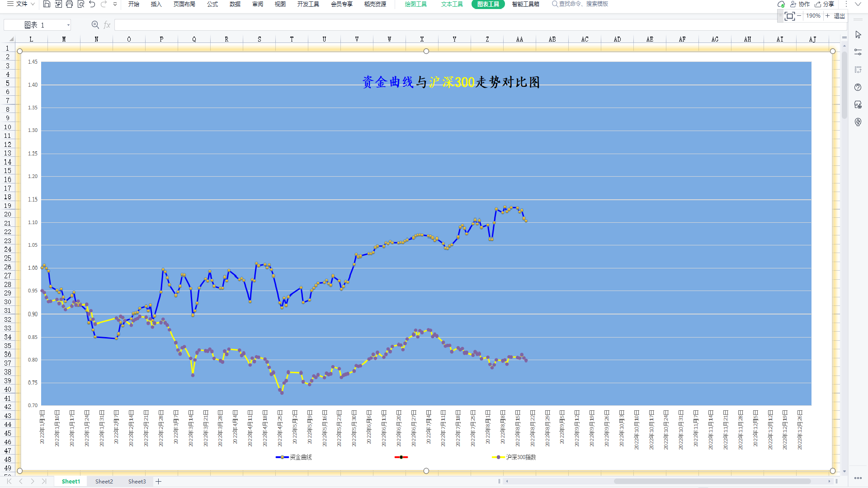Screen dimensions: 868x488
Task: Switch to the 审阅 ribbon tab
Action: click(x=258, y=4)
